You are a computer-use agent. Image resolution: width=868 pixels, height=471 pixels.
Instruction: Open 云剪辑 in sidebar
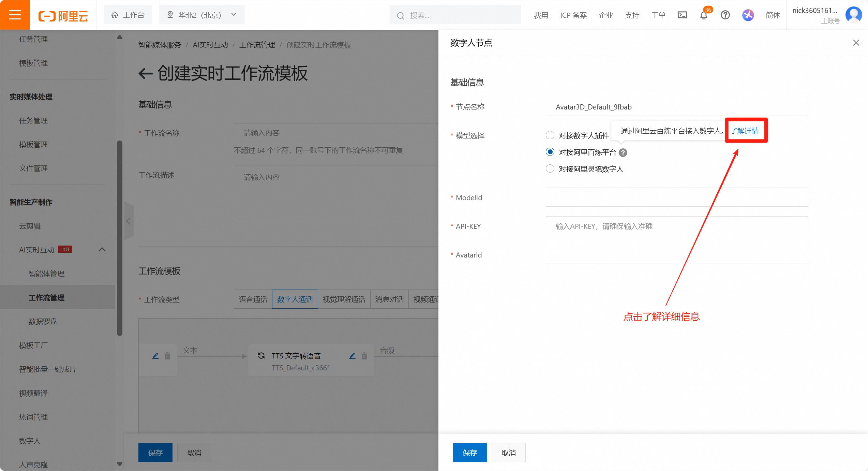(30, 226)
